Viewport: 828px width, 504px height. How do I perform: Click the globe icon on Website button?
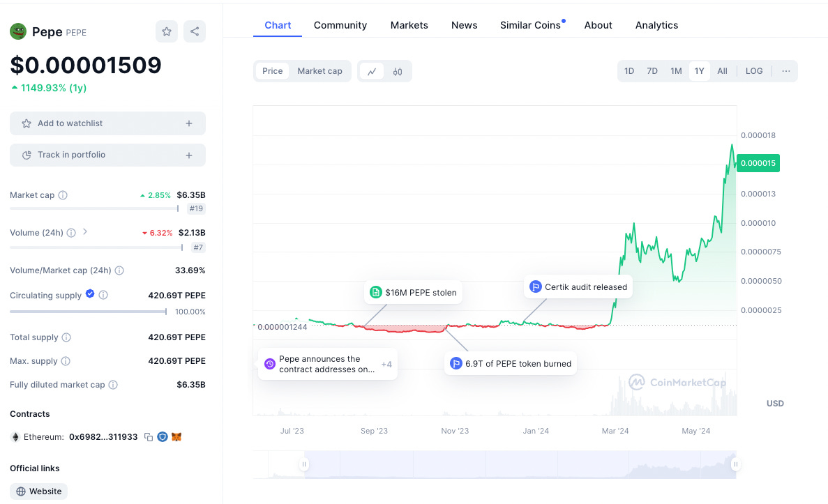point(21,491)
